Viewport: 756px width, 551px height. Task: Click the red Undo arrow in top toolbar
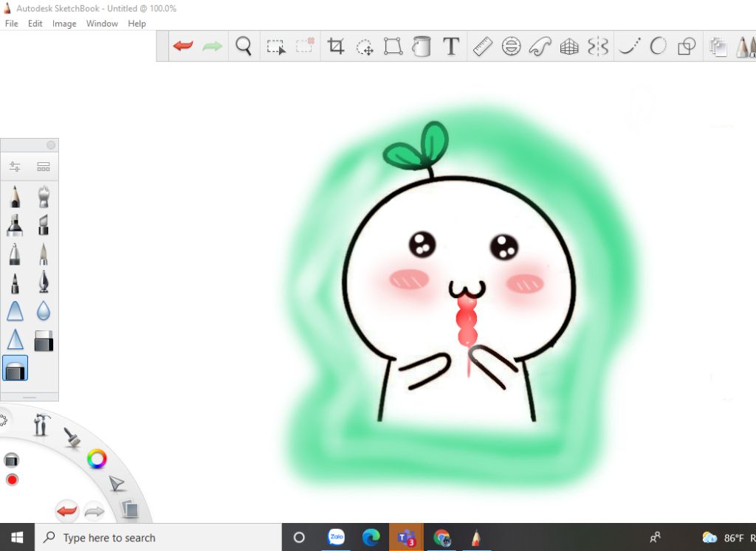[183, 46]
